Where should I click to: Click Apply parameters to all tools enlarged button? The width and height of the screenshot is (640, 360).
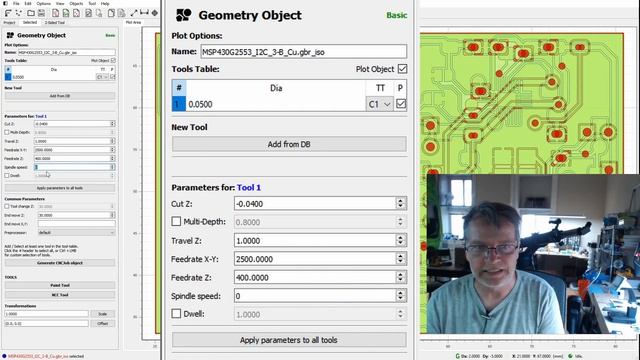[289, 340]
